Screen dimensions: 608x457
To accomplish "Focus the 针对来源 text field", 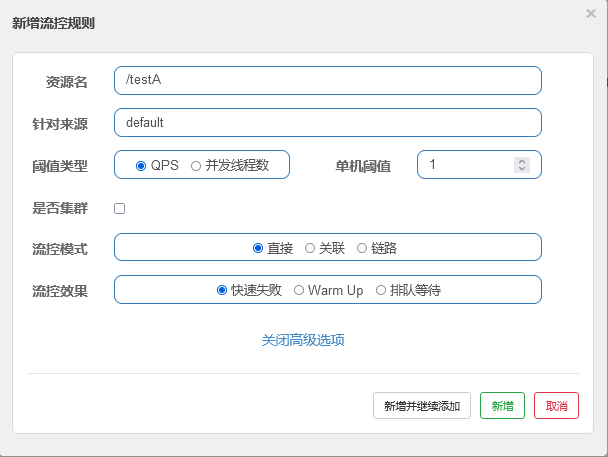I will coord(328,122).
